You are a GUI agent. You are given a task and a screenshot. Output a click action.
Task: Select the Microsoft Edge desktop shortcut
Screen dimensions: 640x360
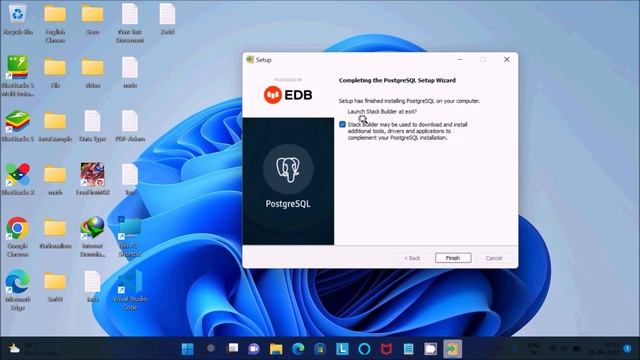tap(18, 290)
